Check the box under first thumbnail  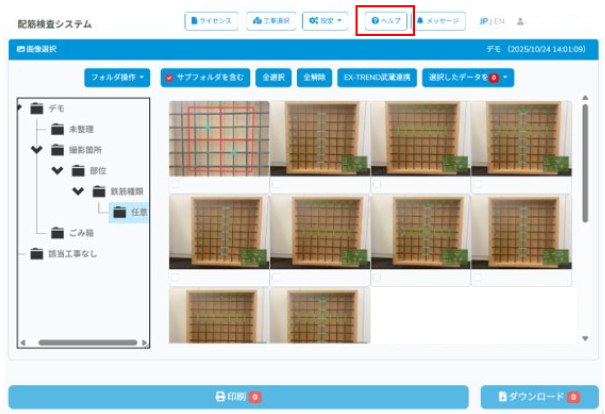(175, 185)
